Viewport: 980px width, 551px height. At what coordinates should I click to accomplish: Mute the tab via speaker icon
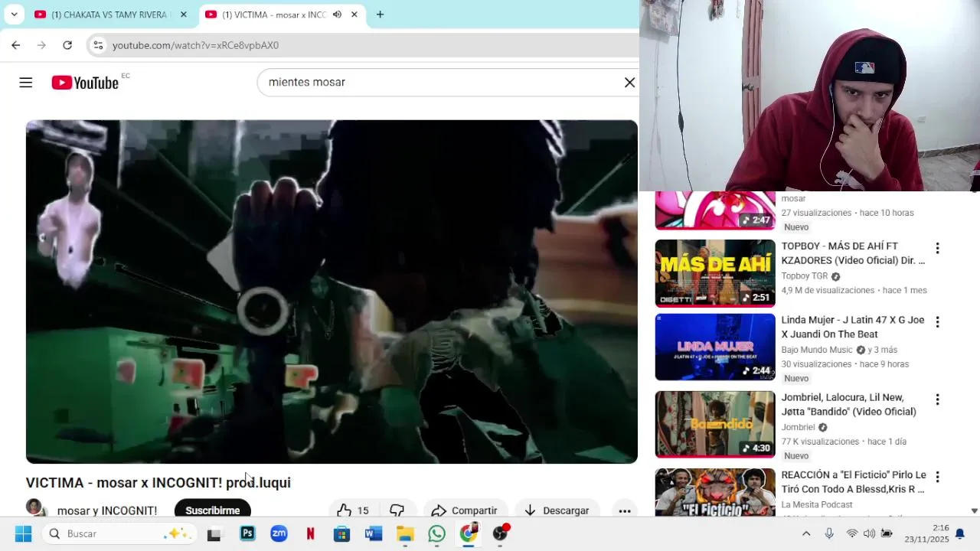coord(337,15)
